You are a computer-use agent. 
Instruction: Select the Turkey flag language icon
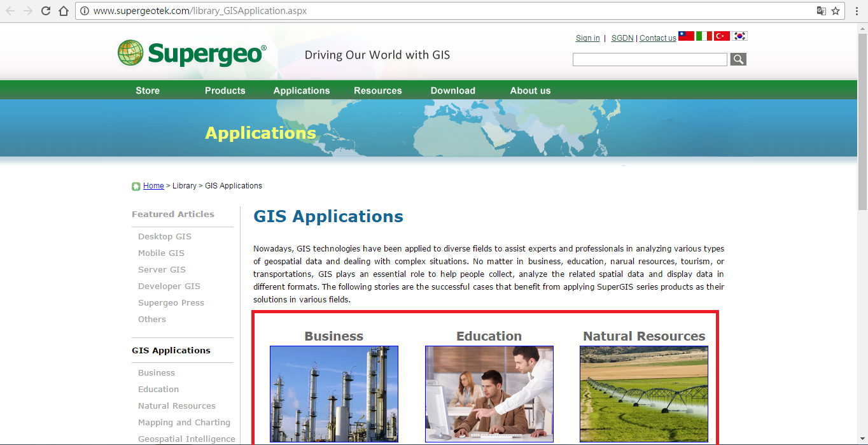pos(722,36)
